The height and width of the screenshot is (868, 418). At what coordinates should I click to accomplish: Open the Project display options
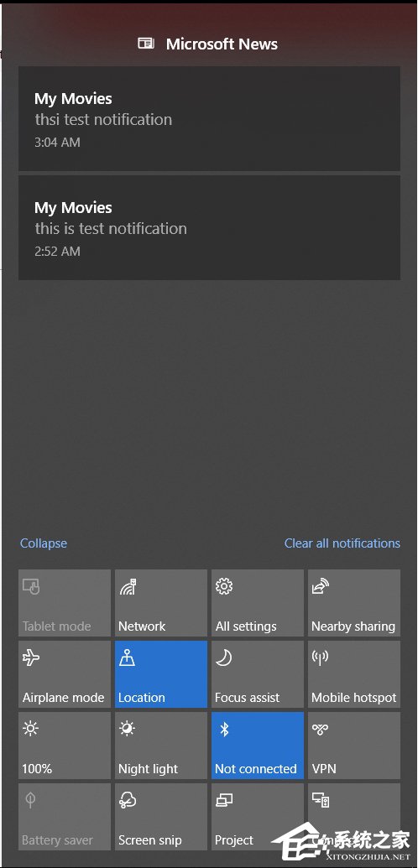(257, 817)
